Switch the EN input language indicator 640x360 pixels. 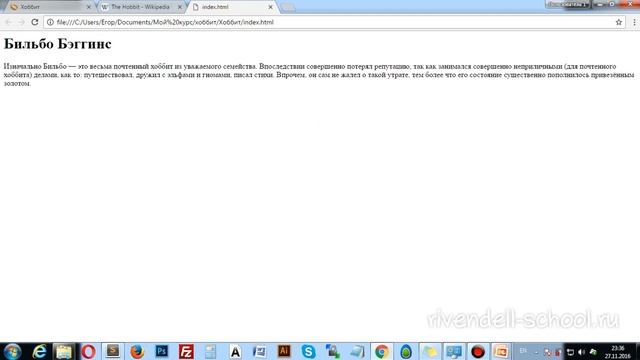[x=523, y=351]
